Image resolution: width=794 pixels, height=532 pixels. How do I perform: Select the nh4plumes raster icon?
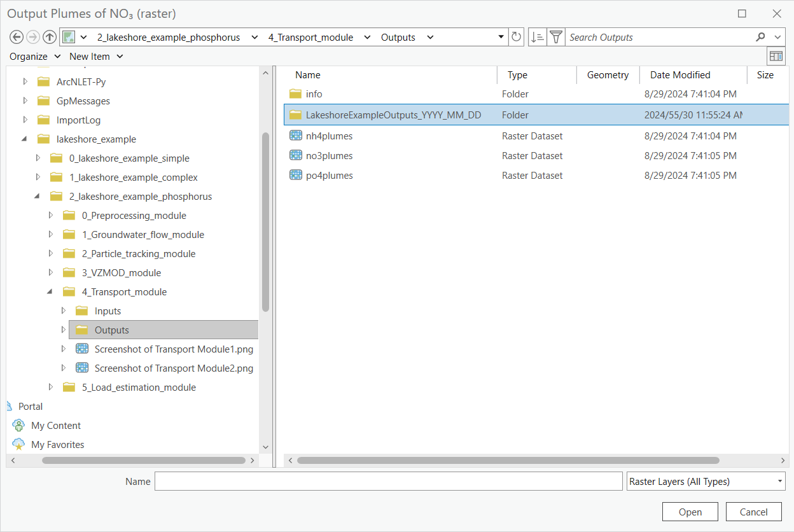coord(295,136)
